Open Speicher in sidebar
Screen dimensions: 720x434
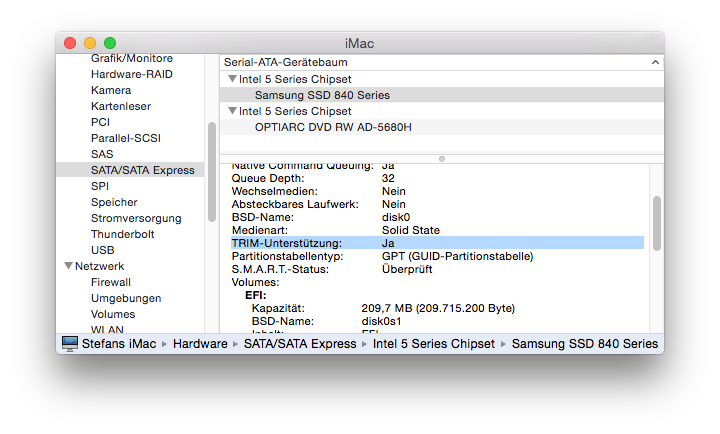(114, 203)
